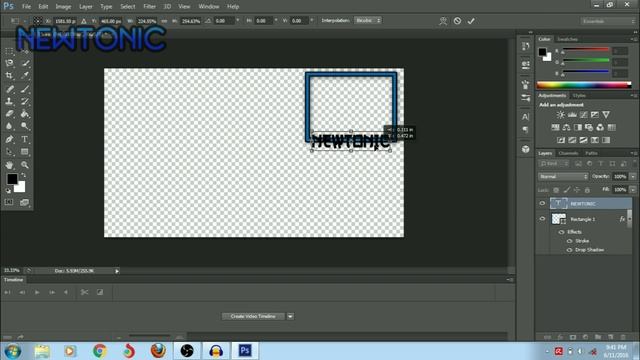The width and height of the screenshot is (640, 360).
Task: Open the Interpolation dropdown
Action: [368, 20]
